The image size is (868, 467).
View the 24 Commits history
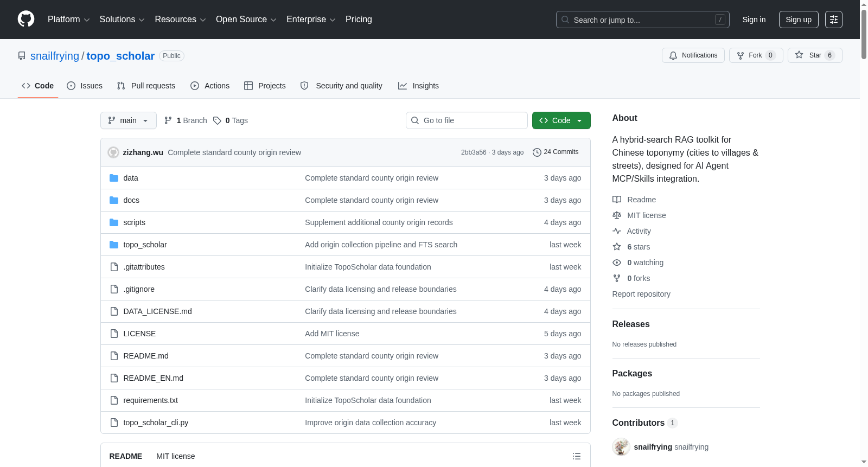[x=556, y=152]
